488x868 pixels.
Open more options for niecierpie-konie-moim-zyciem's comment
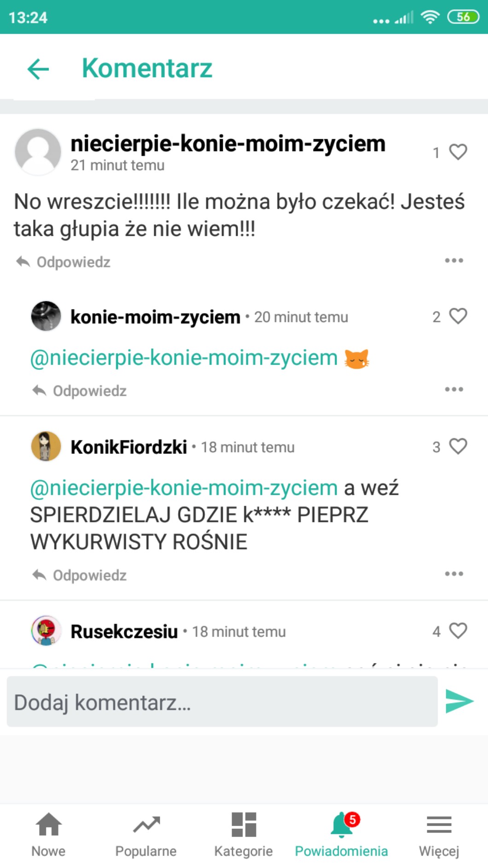(454, 261)
